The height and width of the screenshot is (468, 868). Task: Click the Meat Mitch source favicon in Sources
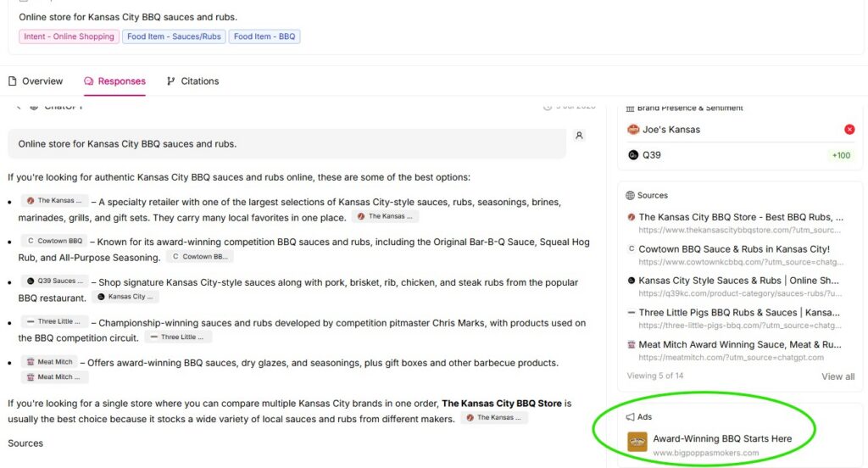(x=631, y=344)
